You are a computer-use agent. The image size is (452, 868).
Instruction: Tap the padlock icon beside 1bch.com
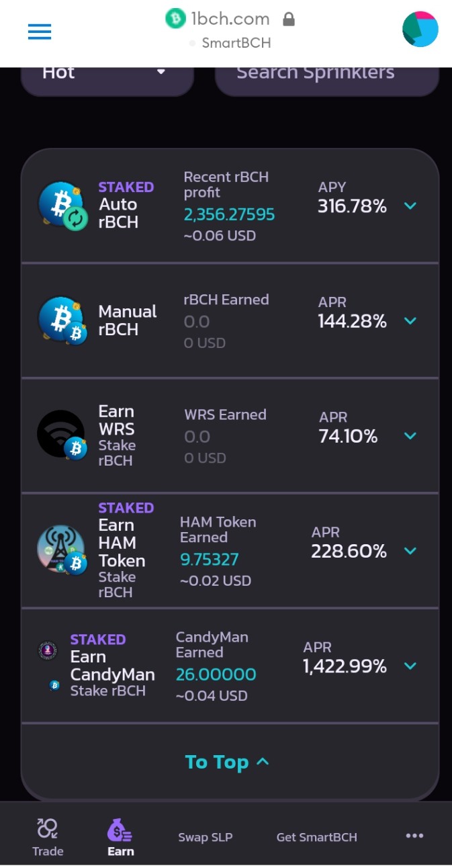(289, 19)
